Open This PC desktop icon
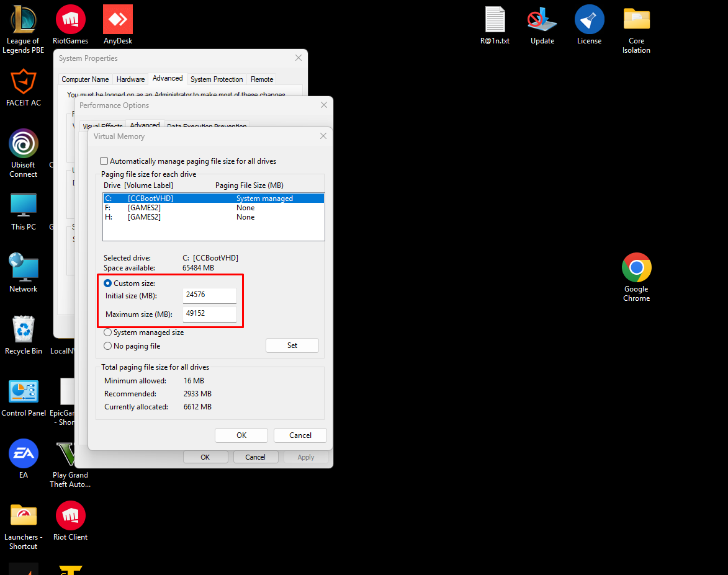The height and width of the screenshot is (575, 728). click(23, 212)
